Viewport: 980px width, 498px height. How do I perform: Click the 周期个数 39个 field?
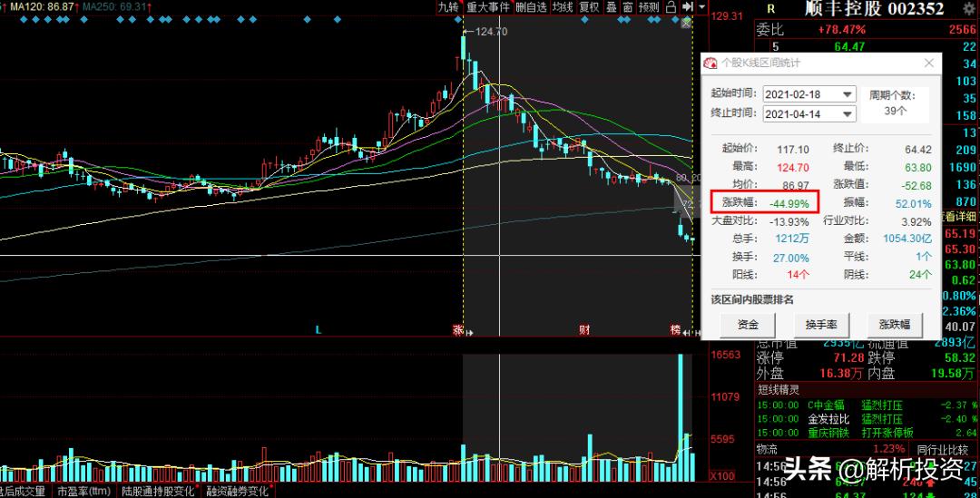895,103
